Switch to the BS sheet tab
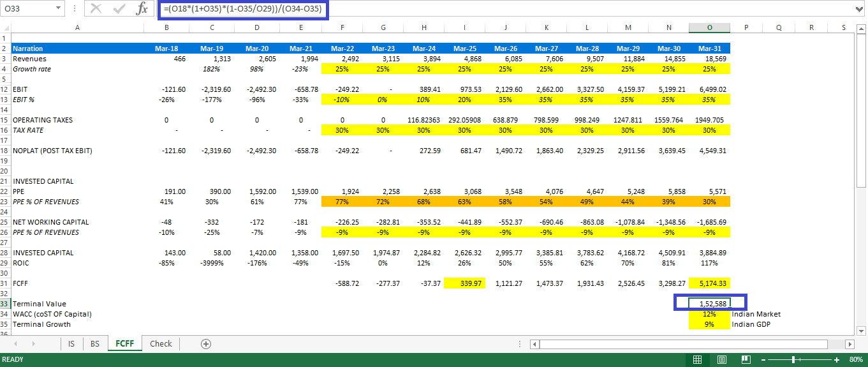The image size is (868, 367). pos(94,343)
